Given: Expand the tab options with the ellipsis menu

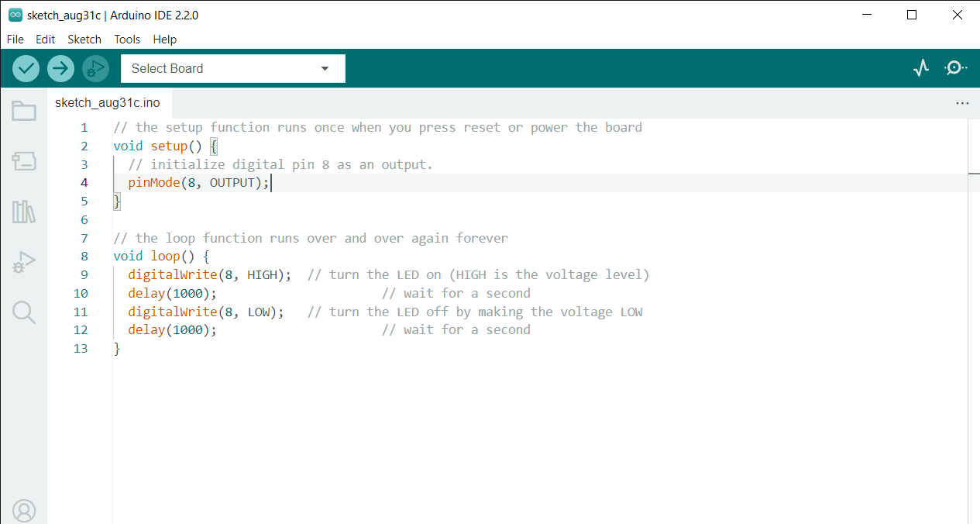Looking at the screenshot, I should click(x=962, y=102).
